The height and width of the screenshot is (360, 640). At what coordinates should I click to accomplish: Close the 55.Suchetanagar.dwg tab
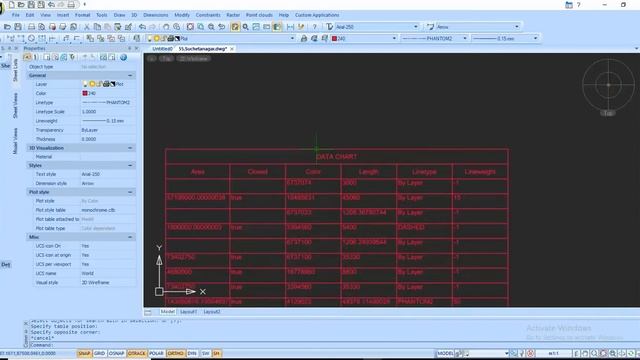pyautogui.click(x=232, y=49)
